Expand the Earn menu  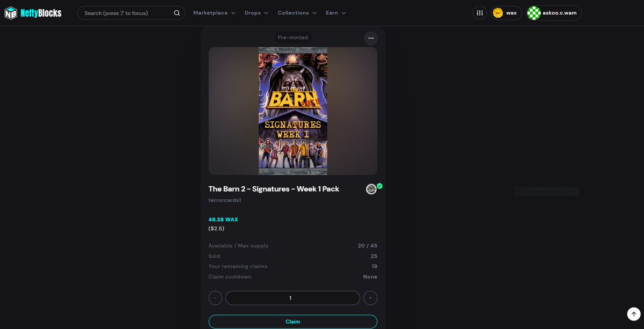[x=336, y=13]
